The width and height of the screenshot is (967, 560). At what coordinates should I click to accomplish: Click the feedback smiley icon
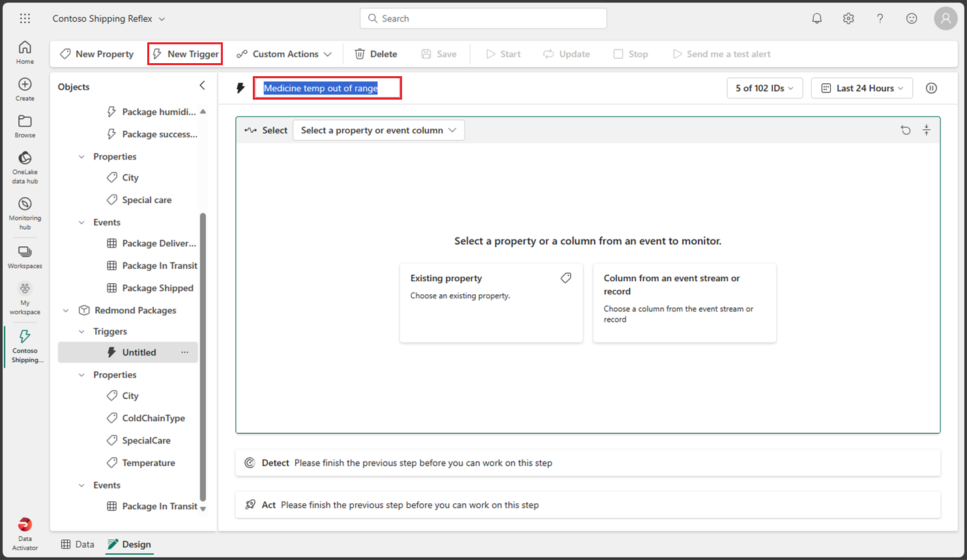click(x=912, y=18)
